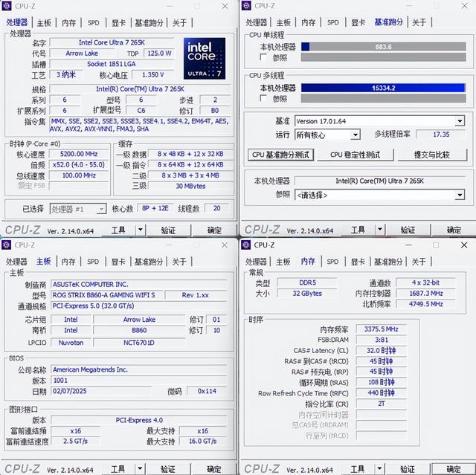Switch to 显卡 tab in the memory window

point(358,262)
